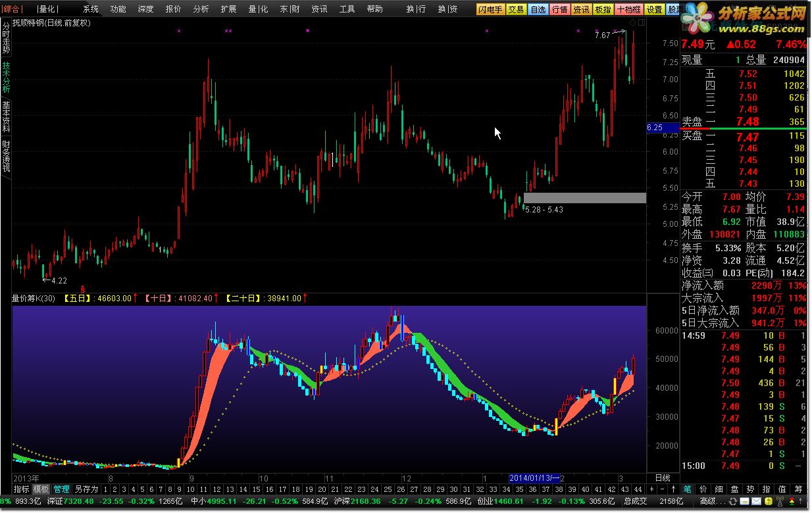Viewport: 812px width, 513px height.
Task: Switch to 分时走势 sidebar tab
Action: pyautogui.click(x=6, y=38)
